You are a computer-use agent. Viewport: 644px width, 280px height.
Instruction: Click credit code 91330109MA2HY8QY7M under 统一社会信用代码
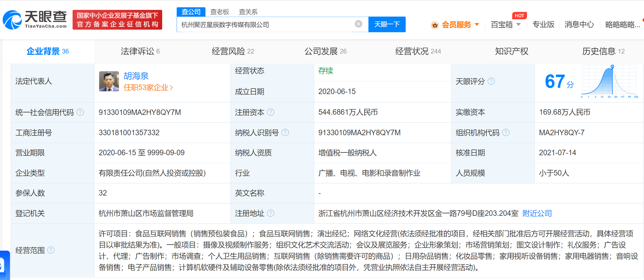tap(140, 112)
